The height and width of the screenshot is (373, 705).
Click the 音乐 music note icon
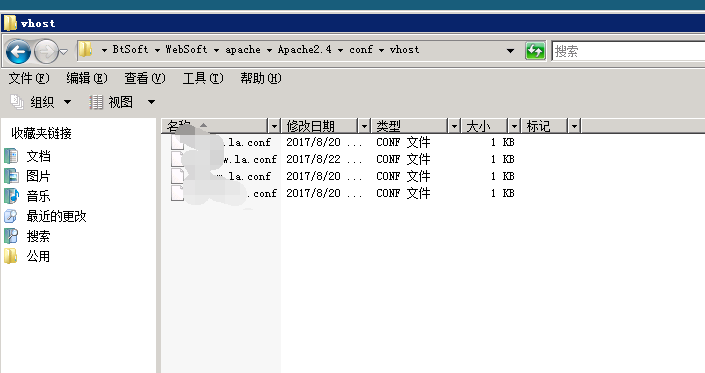[x=11, y=196]
